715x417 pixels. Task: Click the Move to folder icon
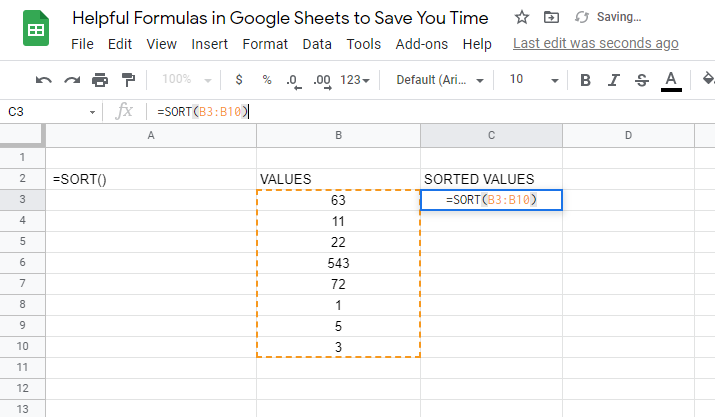click(x=551, y=17)
